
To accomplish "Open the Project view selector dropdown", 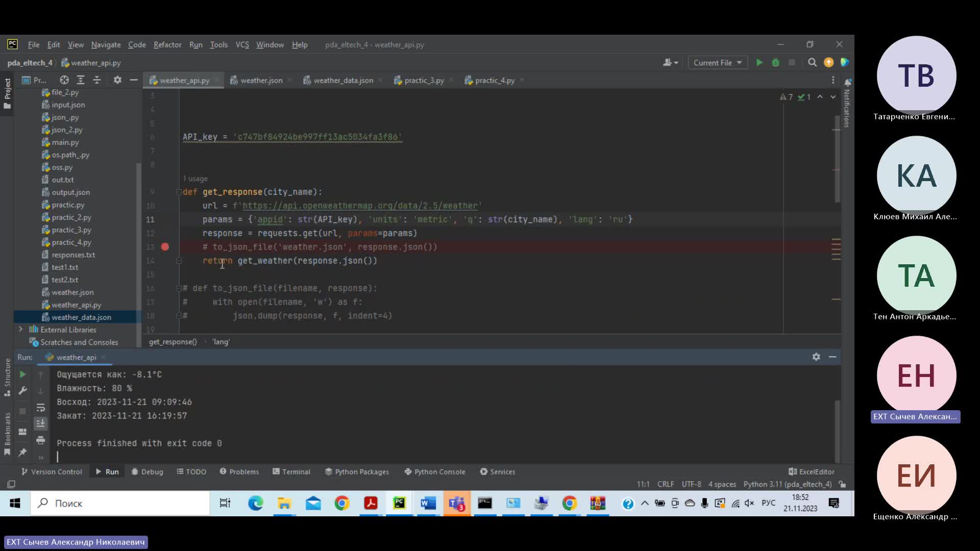I will [34, 80].
